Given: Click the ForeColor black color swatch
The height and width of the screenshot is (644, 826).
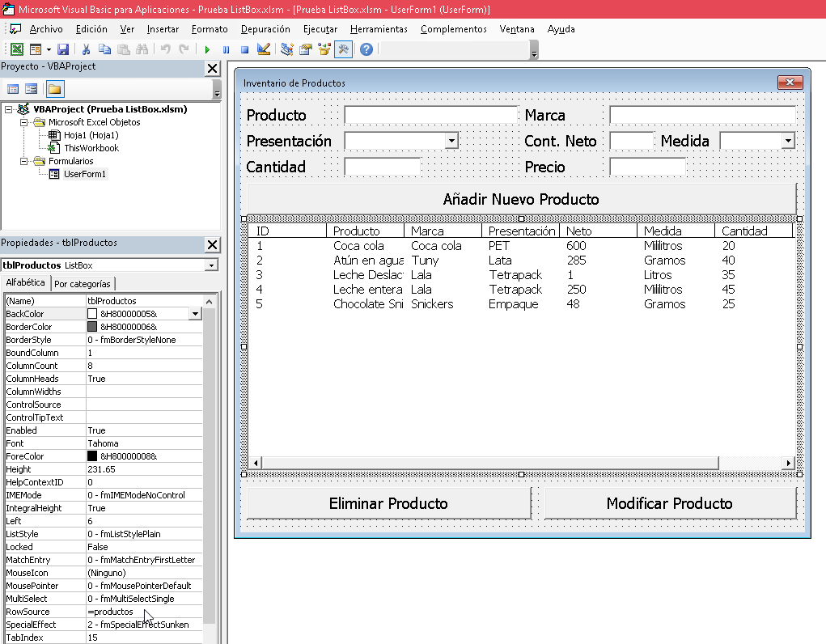Looking at the screenshot, I should pyautogui.click(x=92, y=456).
